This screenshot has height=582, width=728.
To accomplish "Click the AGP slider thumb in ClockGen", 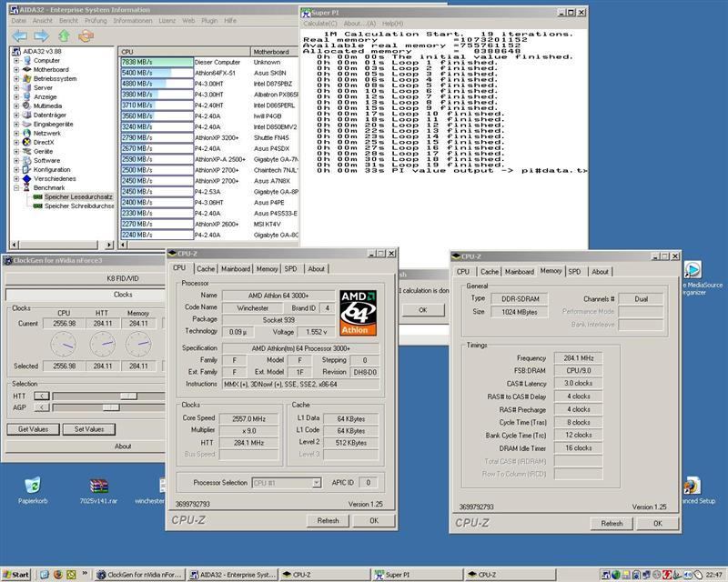I will tap(111, 407).
